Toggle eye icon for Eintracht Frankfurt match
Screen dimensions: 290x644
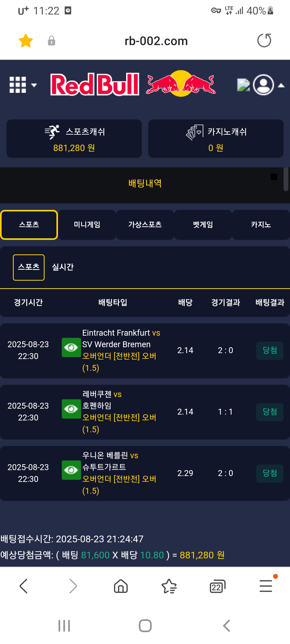click(71, 347)
